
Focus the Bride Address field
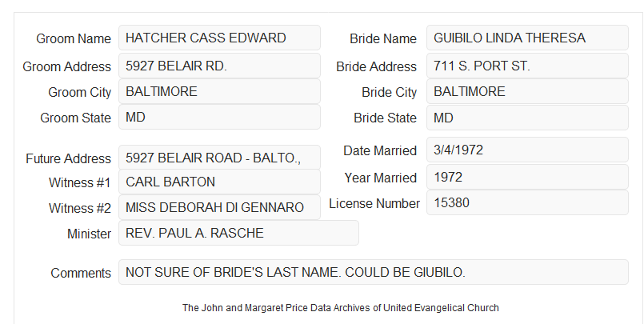[x=527, y=66]
